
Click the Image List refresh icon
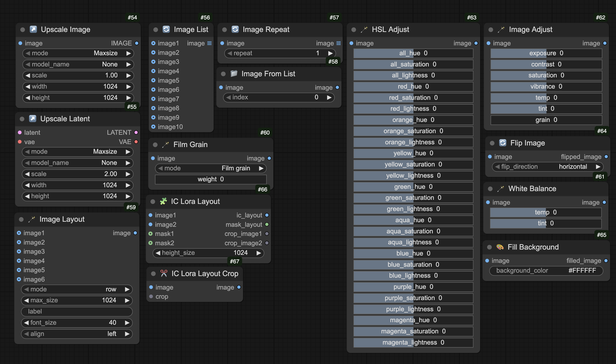[x=166, y=29]
